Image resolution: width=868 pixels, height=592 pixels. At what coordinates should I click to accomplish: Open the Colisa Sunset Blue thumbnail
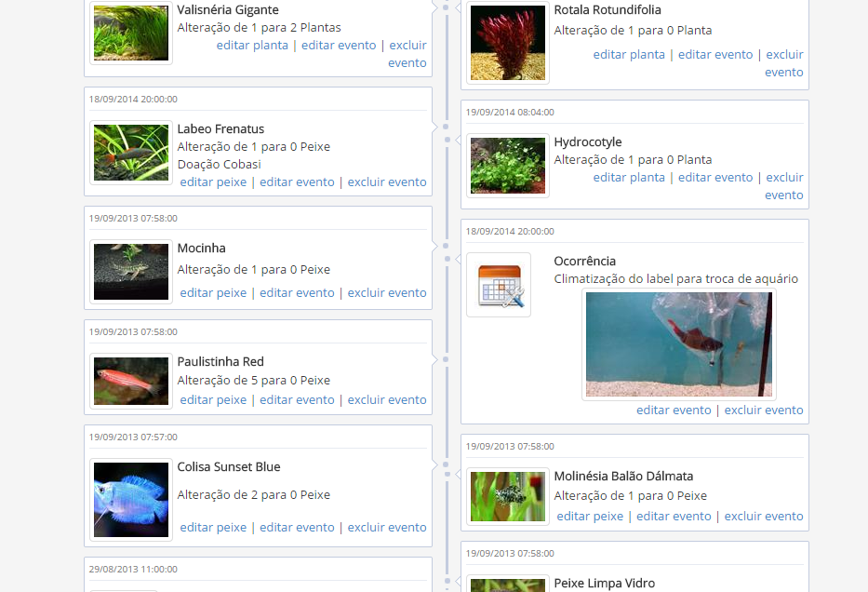[x=131, y=500]
